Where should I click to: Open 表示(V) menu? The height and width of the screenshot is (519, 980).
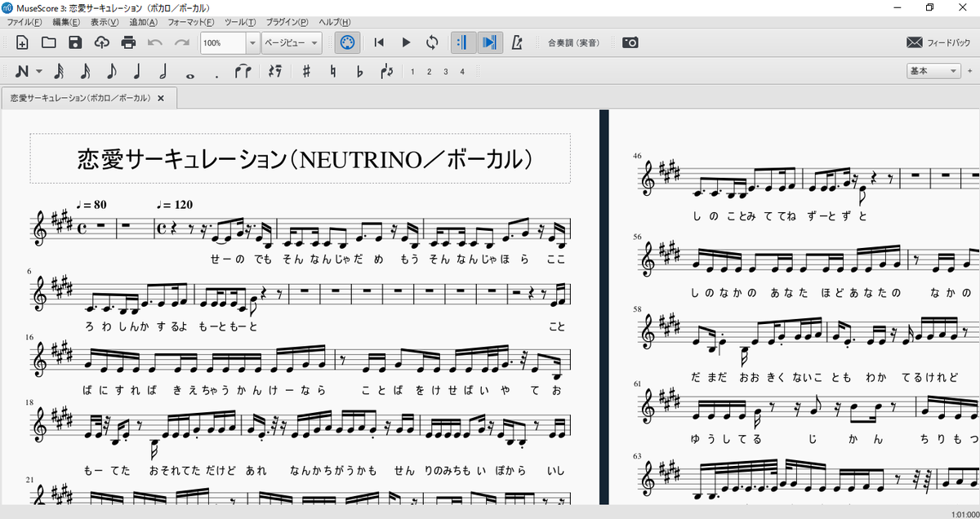tap(105, 22)
